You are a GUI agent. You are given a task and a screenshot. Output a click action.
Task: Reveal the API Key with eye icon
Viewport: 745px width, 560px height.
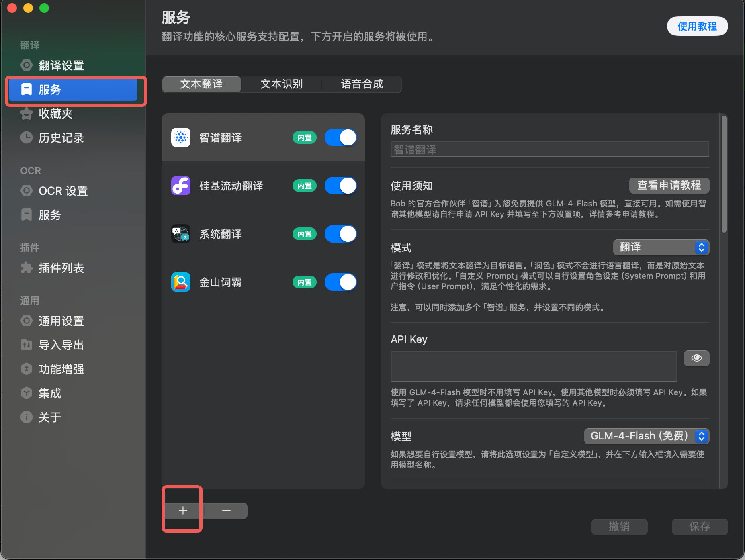(696, 358)
